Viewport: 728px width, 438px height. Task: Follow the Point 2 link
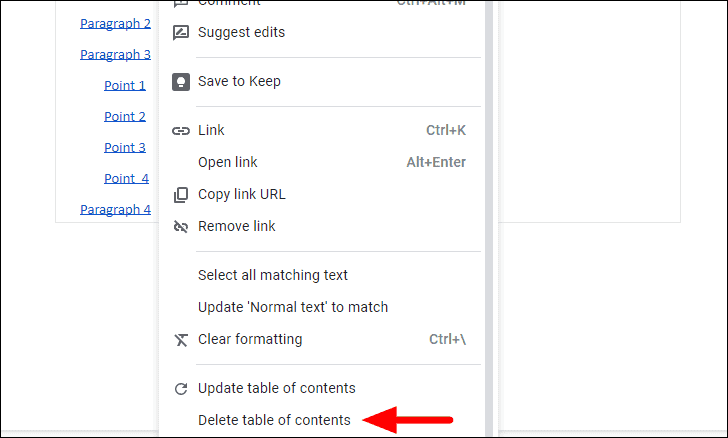[125, 117]
